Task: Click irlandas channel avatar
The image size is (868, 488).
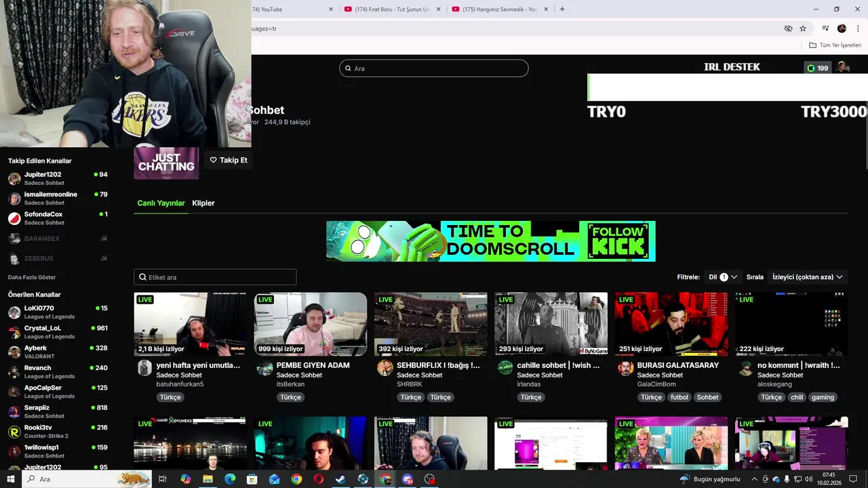Action: tap(505, 368)
